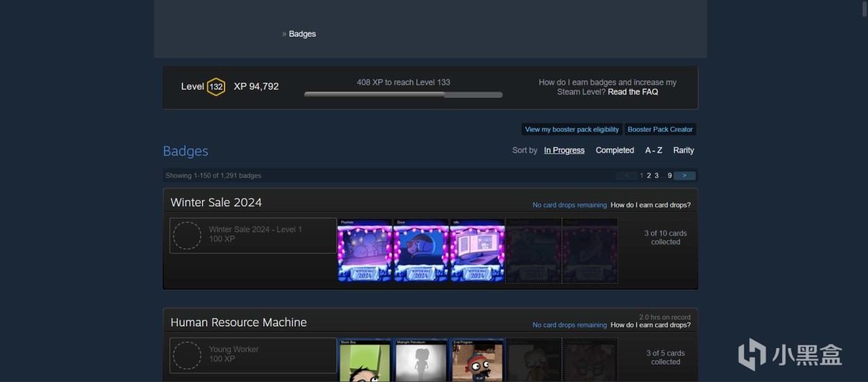Open View my booster pack eligibility
The image size is (868, 382).
(x=572, y=130)
